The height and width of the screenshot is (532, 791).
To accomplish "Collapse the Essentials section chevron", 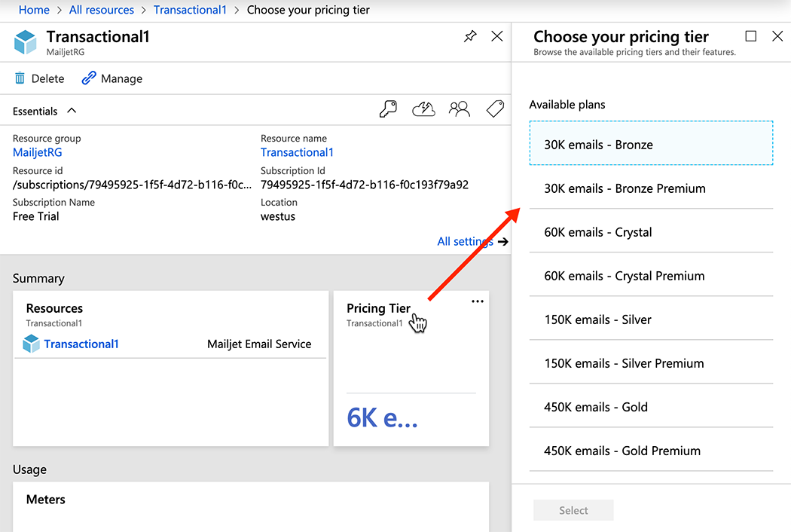I will (72, 111).
